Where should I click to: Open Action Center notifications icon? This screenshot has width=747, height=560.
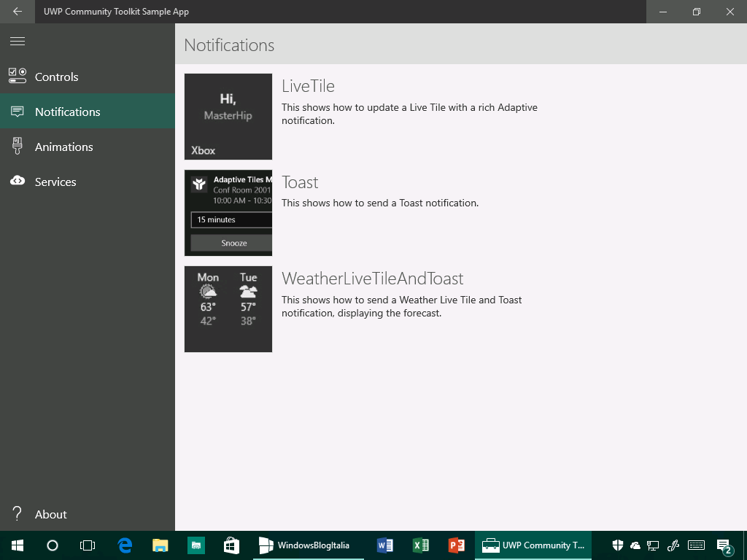point(724,546)
